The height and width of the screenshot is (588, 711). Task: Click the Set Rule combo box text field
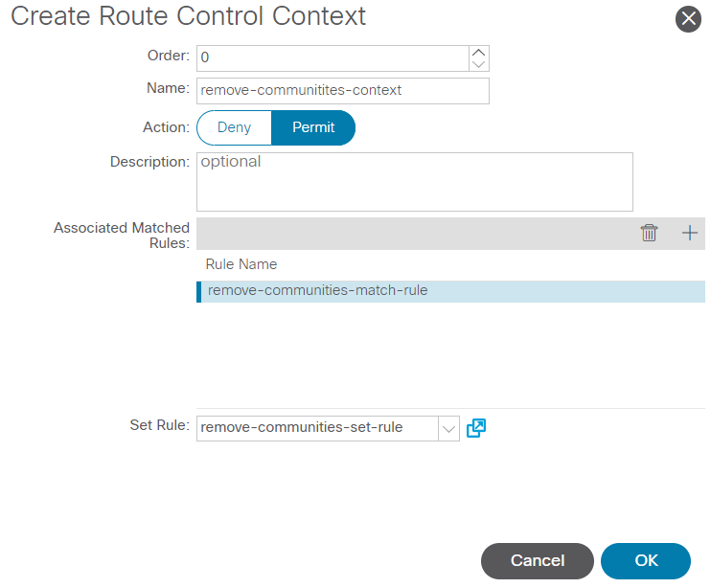point(316,428)
